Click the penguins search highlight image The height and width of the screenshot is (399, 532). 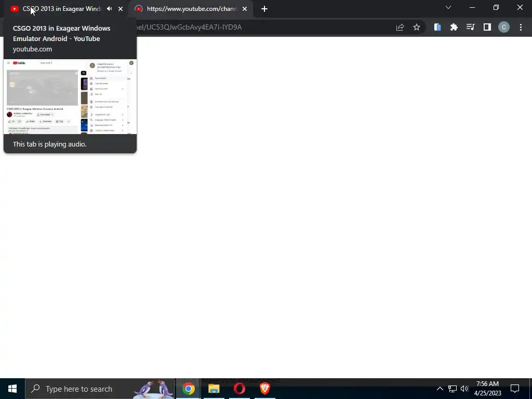point(154,389)
